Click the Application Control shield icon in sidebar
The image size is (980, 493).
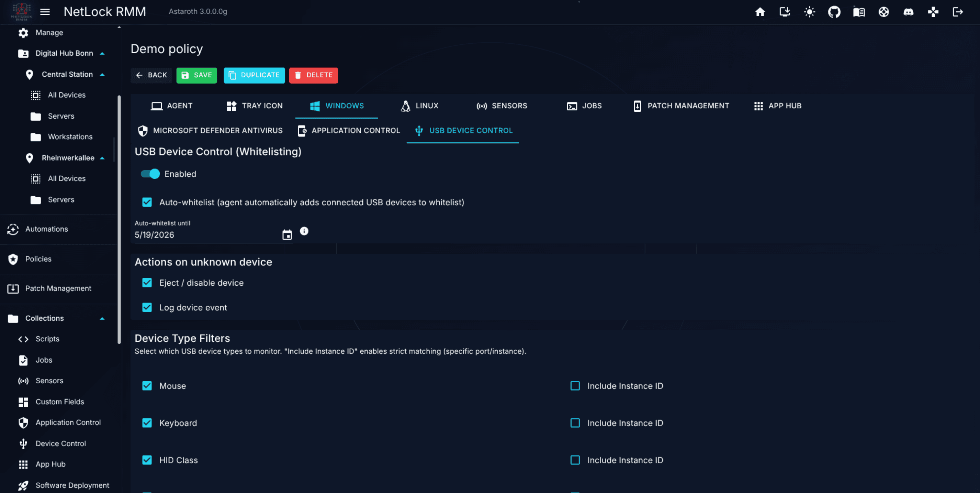click(x=23, y=423)
